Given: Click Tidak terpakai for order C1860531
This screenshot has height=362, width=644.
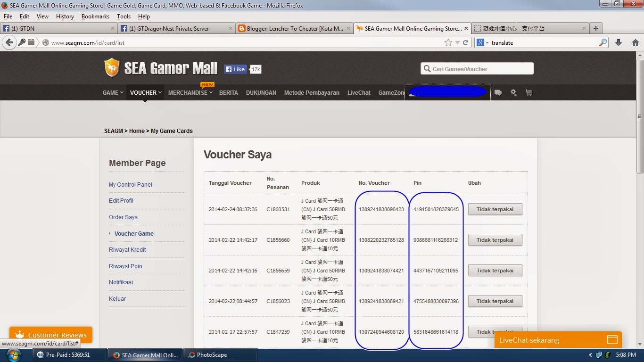Looking at the screenshot, I should 495,209.
